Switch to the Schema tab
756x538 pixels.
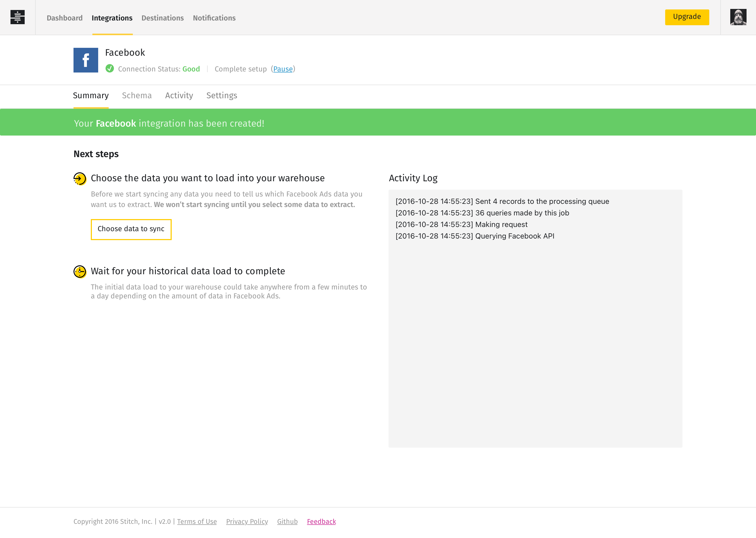pos(137,95)
